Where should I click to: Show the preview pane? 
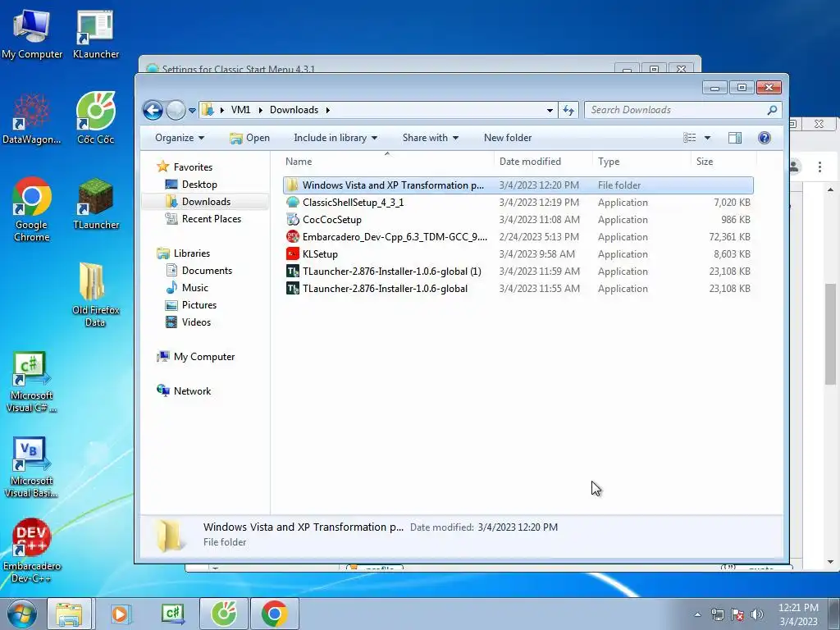click(735, 138)
